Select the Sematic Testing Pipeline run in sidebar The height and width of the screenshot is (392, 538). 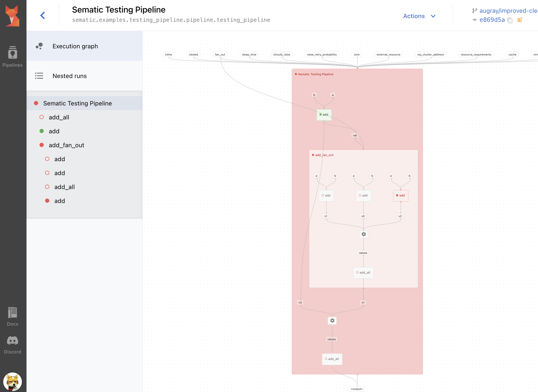[x=77, y=103]
